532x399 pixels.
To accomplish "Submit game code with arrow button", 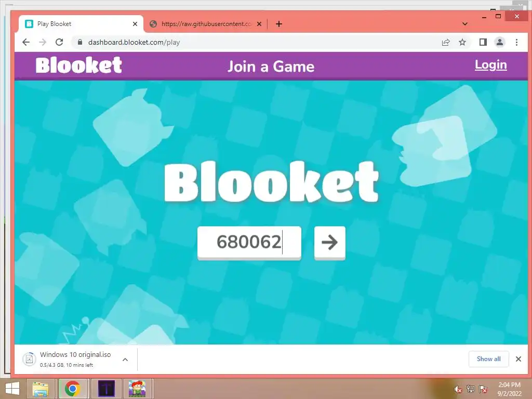I will pos(330,243).
